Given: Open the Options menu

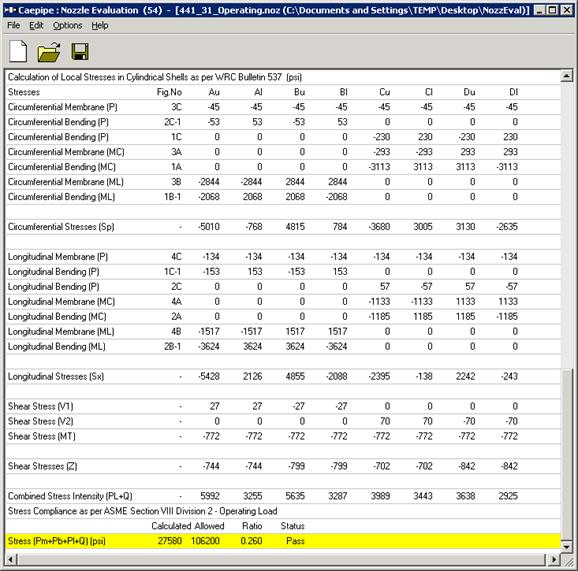Looking at the screenshot, I should 67,25.
